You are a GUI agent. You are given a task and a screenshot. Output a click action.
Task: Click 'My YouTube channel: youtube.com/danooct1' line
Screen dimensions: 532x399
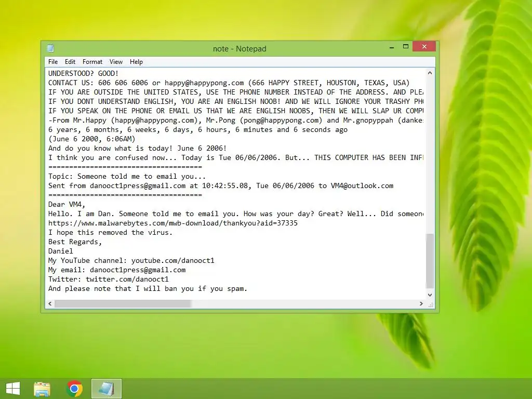click(131, 261)
